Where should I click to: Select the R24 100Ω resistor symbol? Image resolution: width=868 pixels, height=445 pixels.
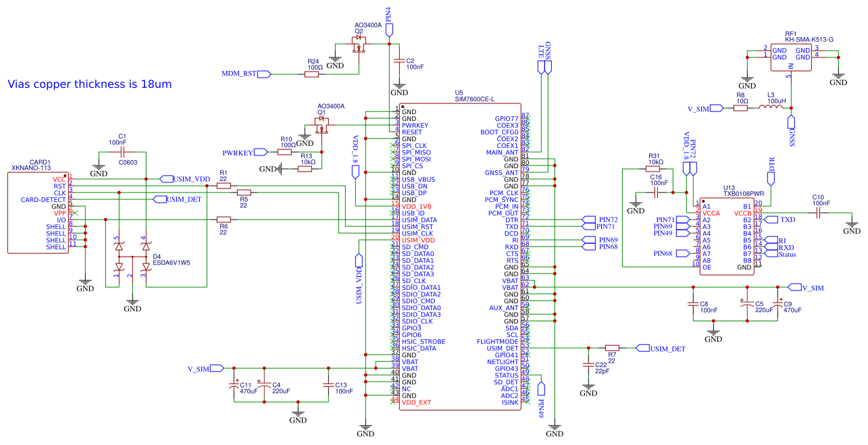point(311,74)
